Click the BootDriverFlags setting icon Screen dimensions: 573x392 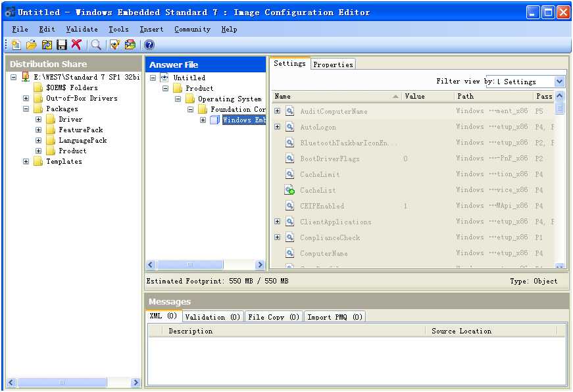(289, 159)
